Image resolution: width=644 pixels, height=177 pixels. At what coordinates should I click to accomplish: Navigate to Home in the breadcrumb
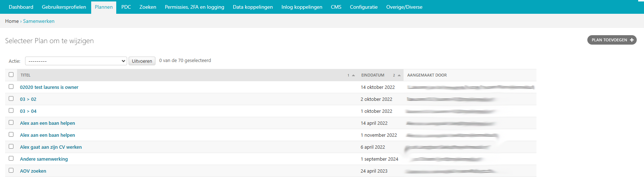coord(12,21)
